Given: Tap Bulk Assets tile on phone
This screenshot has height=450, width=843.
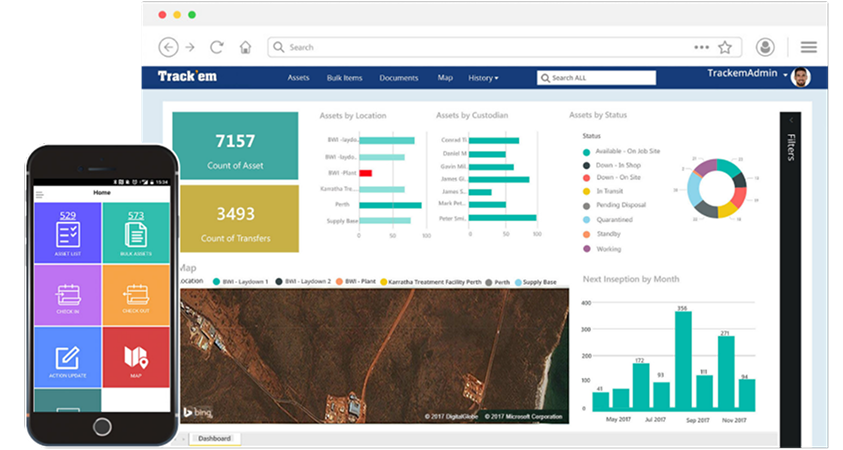Looking at the screenshot, I should point(136,233).
